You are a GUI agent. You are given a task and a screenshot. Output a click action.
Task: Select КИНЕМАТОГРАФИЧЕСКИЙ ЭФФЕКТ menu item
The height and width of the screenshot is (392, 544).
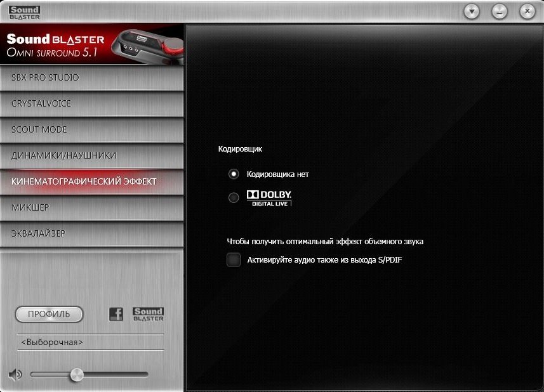(91, 181)
